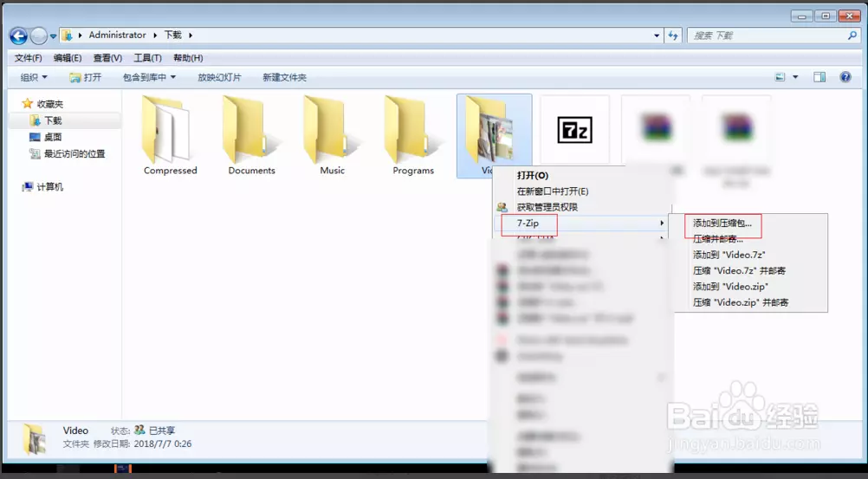
Task: Select the Music folder icon
Action: click(x=331, y=130)
